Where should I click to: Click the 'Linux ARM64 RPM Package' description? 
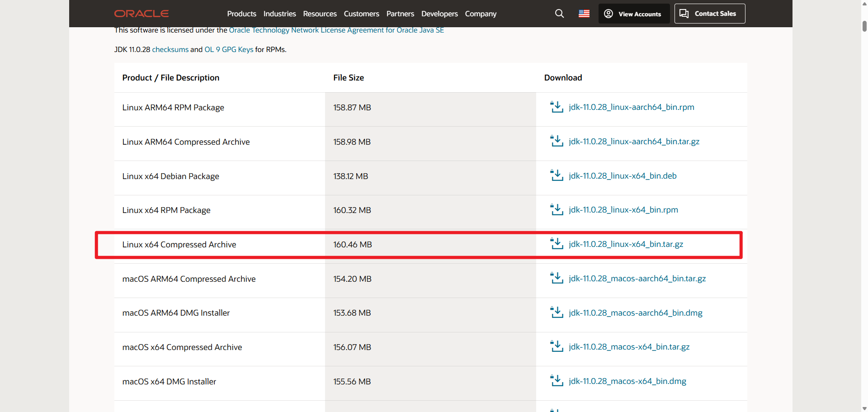(x=173, y=108)
